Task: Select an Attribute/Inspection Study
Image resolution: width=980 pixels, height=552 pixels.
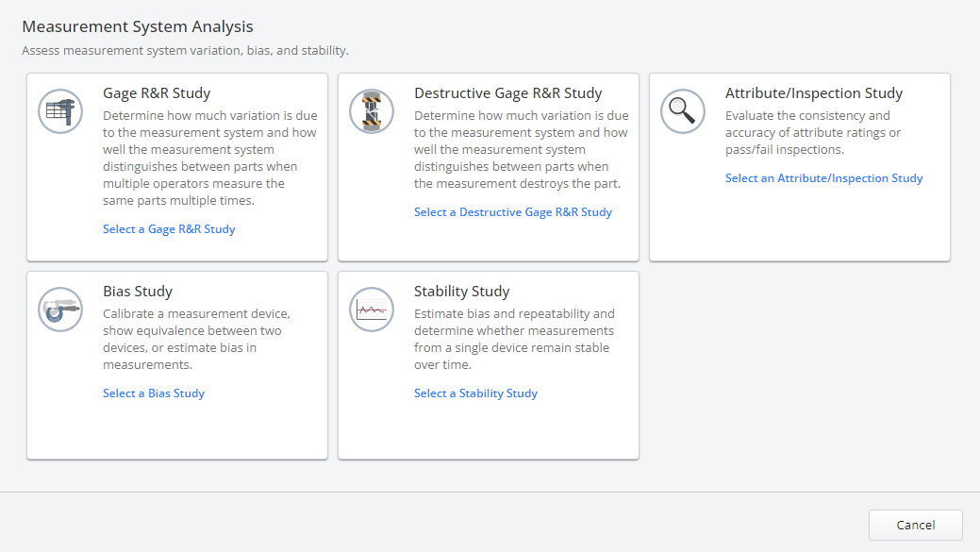Action: (x=823, y=177)
